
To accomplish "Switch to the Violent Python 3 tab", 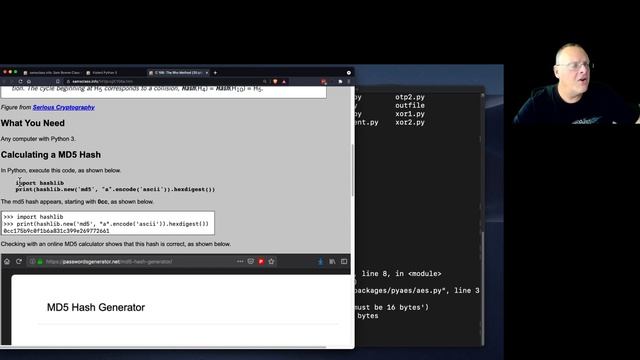I will click(104, 73).
